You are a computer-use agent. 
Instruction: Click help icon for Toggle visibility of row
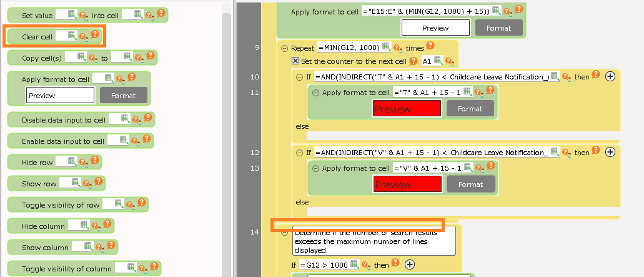coord(141,203)
